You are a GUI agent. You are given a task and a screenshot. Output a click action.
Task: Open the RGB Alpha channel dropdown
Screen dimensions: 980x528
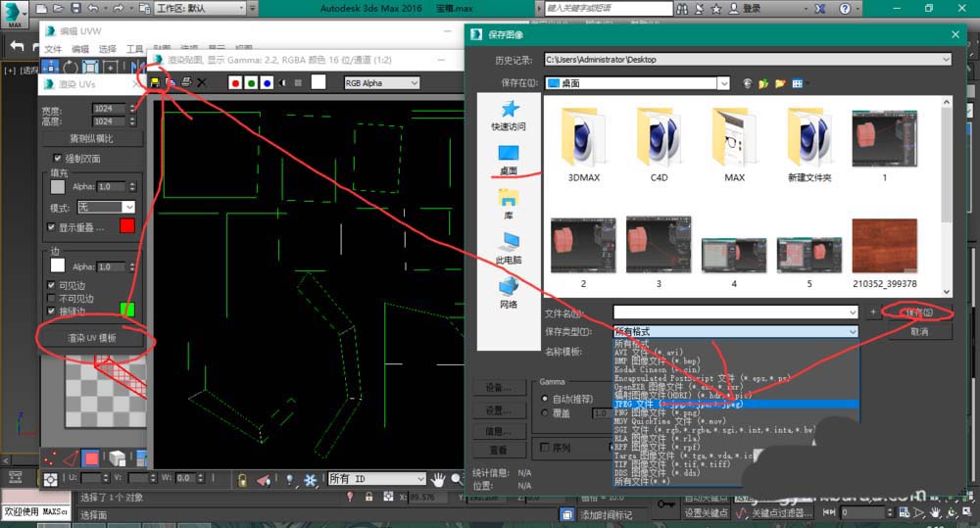380,83
